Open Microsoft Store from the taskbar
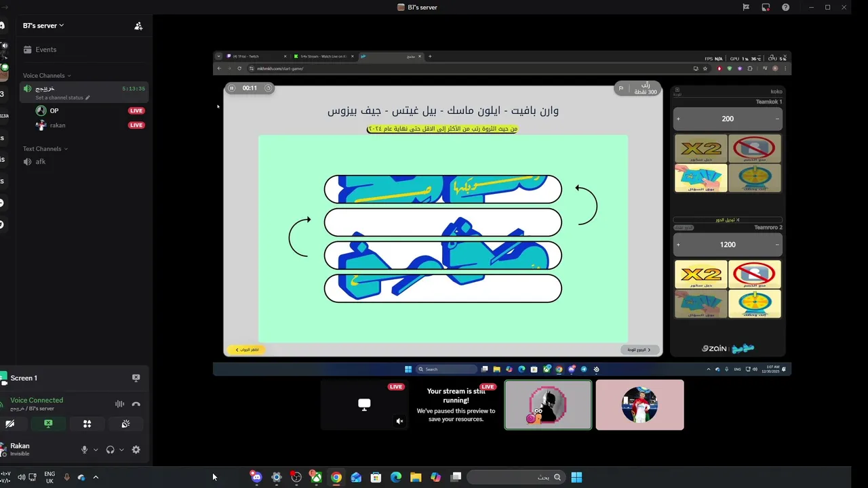The image size is (868, 488). (x=376, y=477)
